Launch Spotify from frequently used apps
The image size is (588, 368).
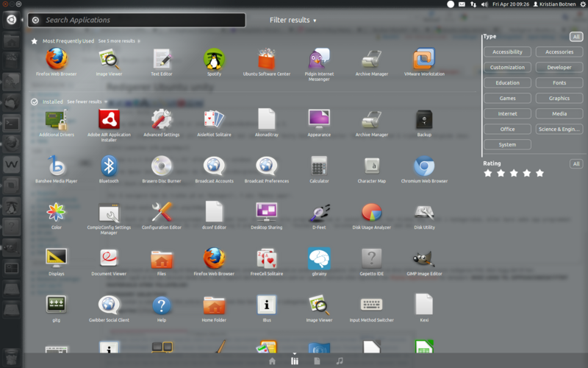point(214,60)
